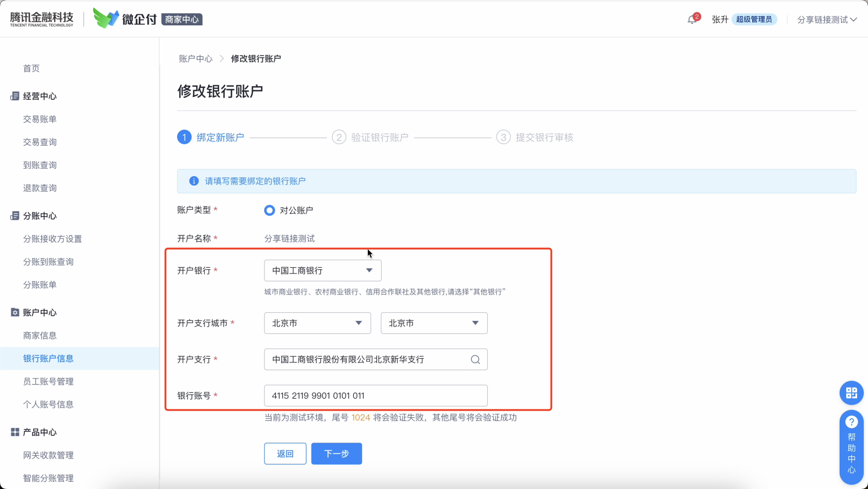This screenshot has width=868, height=489.
Task: Open 员工账号管理 in the sidebar
Action: tap(49, 381)
